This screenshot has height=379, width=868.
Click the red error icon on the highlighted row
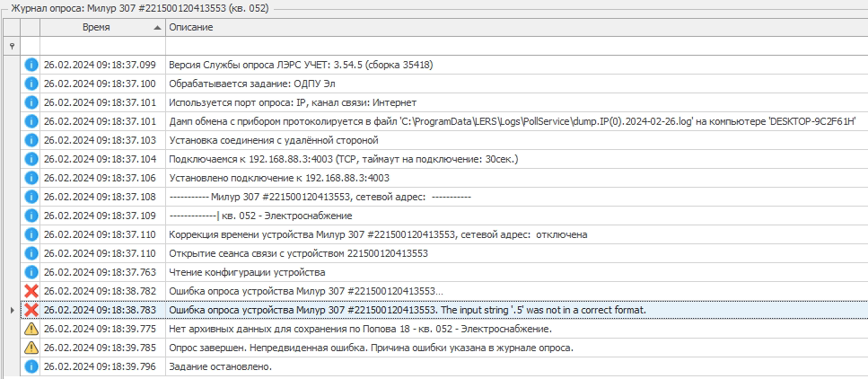click(31, 310)
